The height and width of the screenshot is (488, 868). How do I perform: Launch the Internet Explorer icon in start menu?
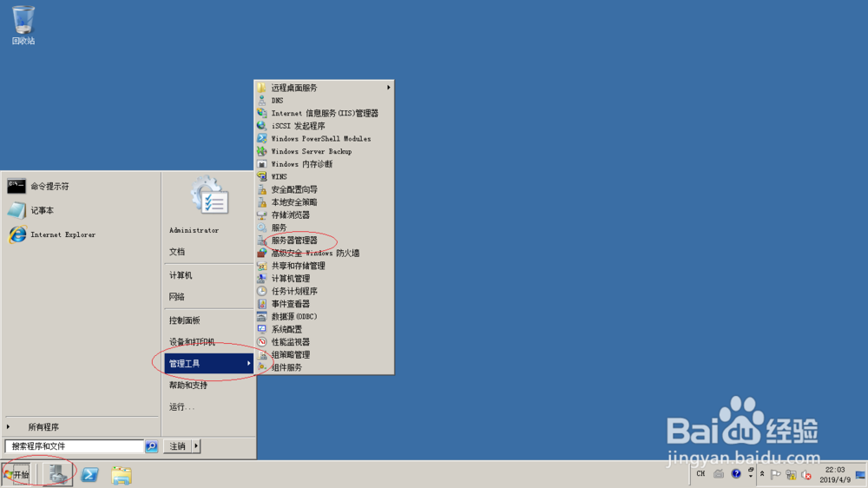(16, 234)
